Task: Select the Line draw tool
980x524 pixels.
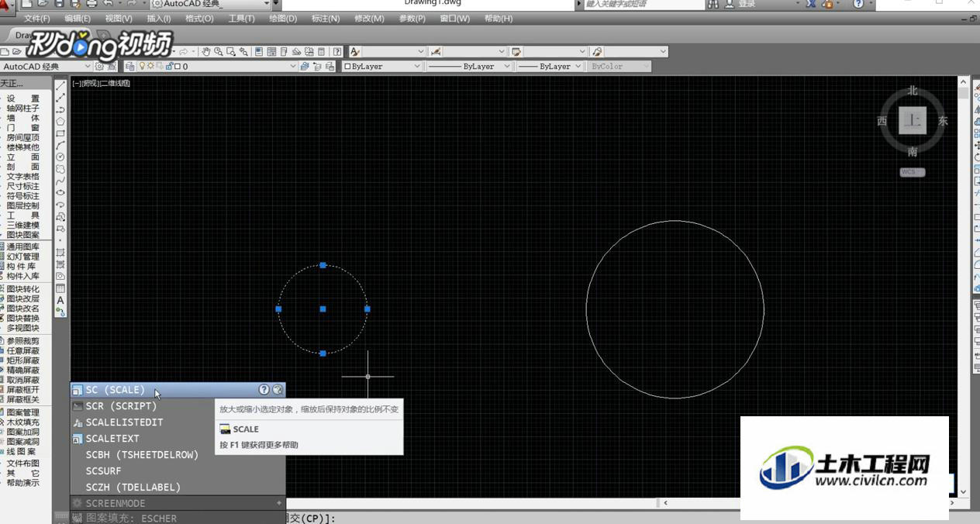Action: point(60,85)
